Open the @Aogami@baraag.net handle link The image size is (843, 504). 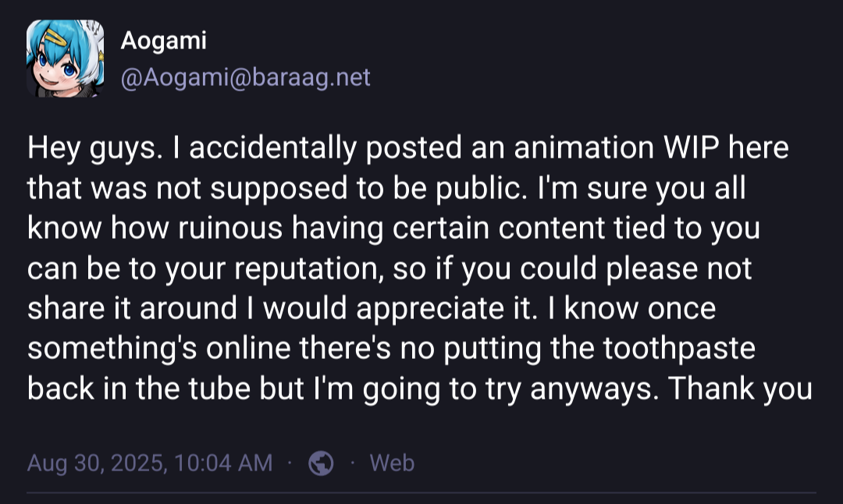coord(245,77)
